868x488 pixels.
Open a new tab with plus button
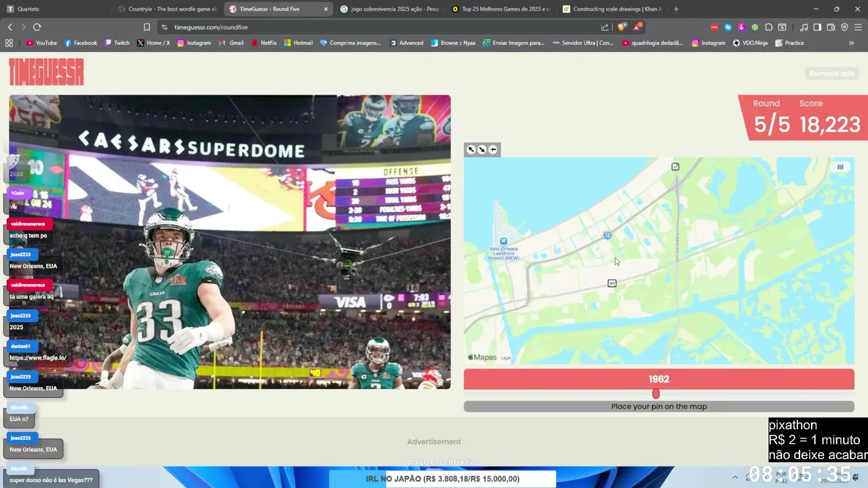[676, 9]
